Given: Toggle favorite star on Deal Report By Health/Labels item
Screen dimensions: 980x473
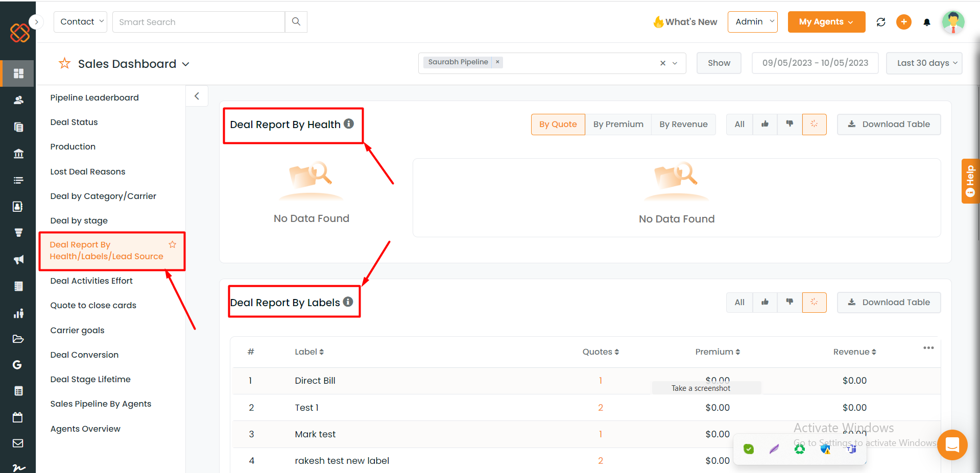Looking at the screenshot, I should point(173,244).
